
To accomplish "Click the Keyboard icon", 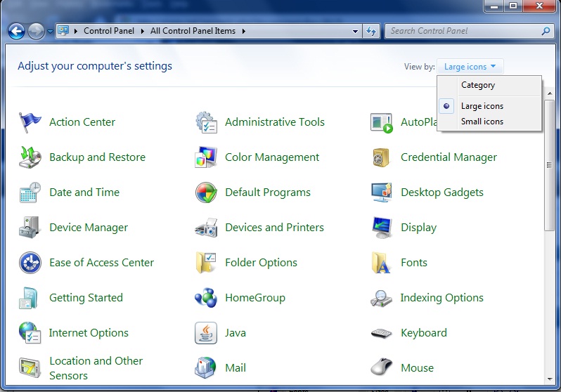I will (382, 334).
